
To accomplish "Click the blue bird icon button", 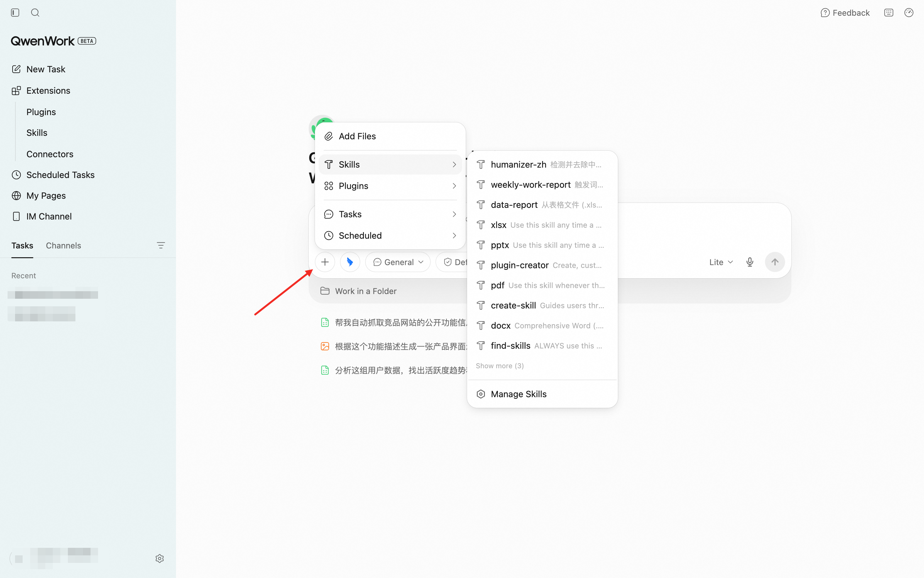I will tap(350, 262).
